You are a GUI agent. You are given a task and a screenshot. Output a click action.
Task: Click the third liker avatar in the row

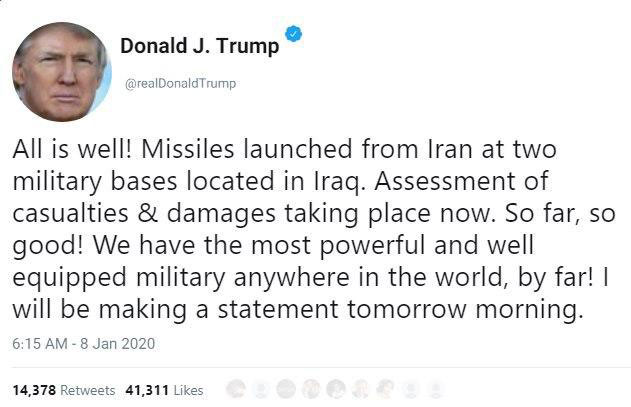[x=285, y=388]
